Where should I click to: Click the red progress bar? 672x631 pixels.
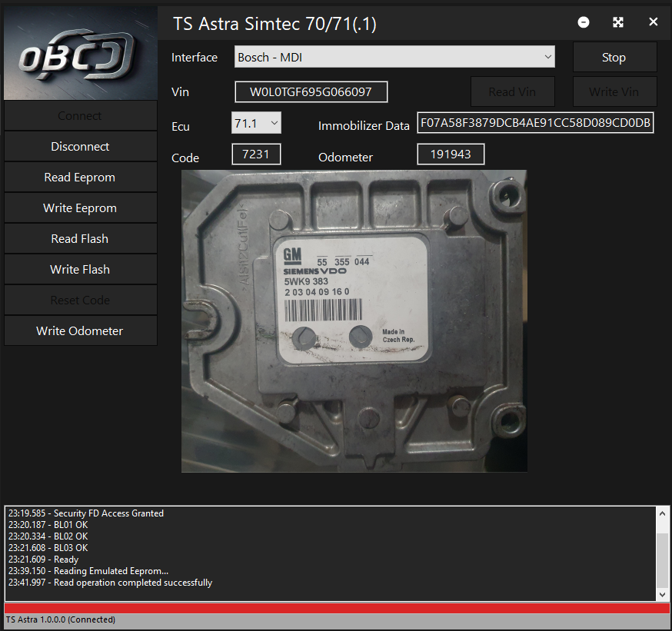point(337,608)
